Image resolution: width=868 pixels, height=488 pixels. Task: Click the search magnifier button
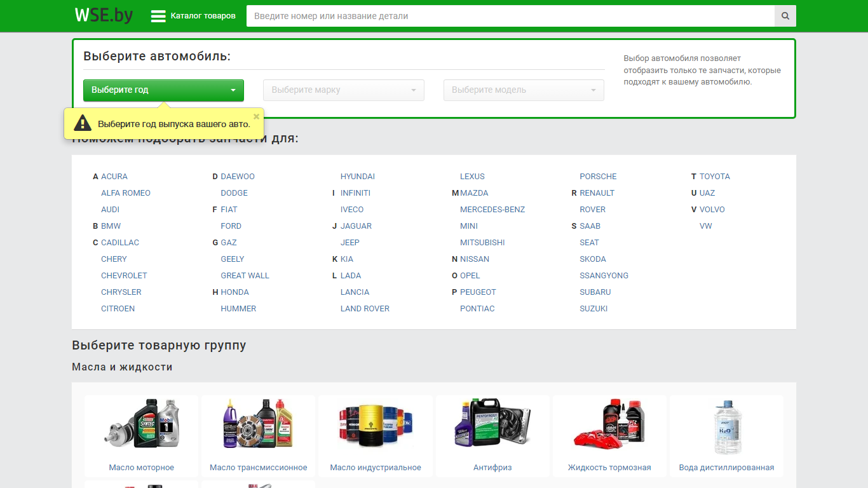(x=785, y=16)
